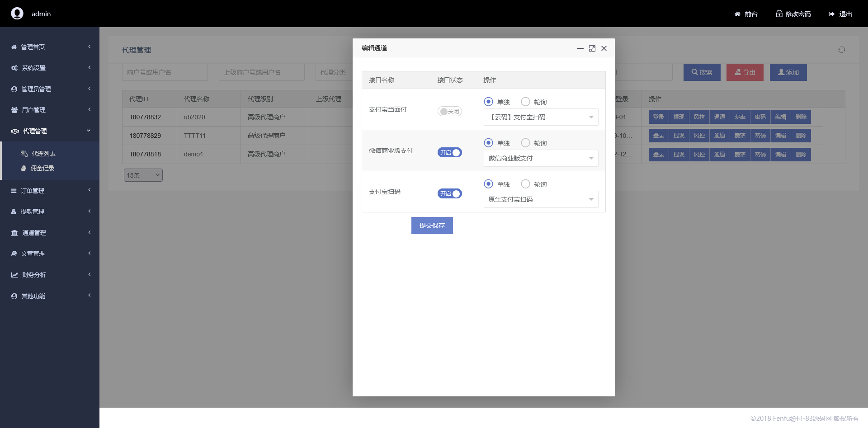This screenshot has height=428, width=868.
Task: Turn off the 微信商业版支付 switch
Action: point(449,153)
